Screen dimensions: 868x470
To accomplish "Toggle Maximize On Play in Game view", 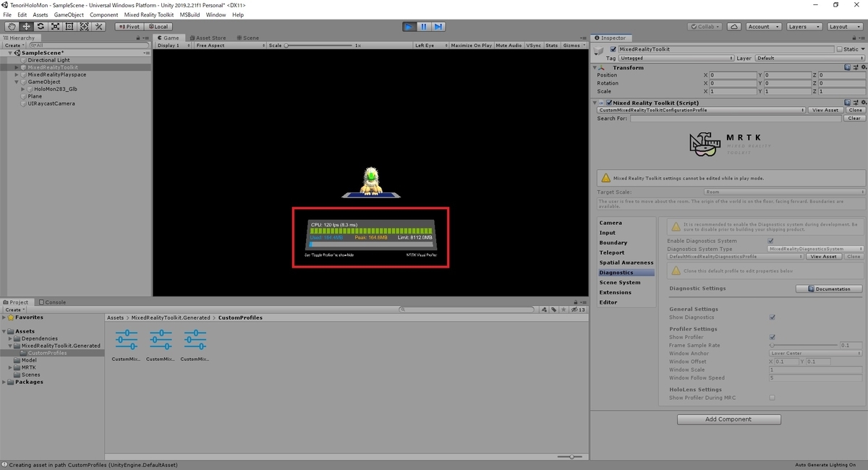I will [472, 46].
